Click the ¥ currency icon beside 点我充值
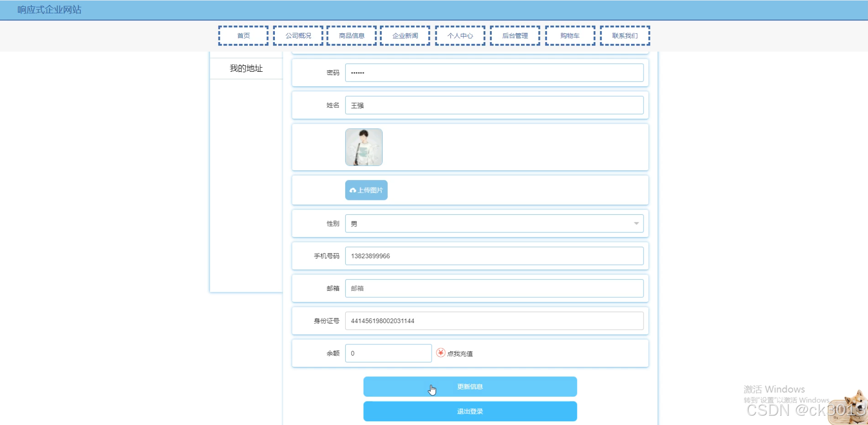The width and height of the screenshot is (868, 425). click(440, 353)
